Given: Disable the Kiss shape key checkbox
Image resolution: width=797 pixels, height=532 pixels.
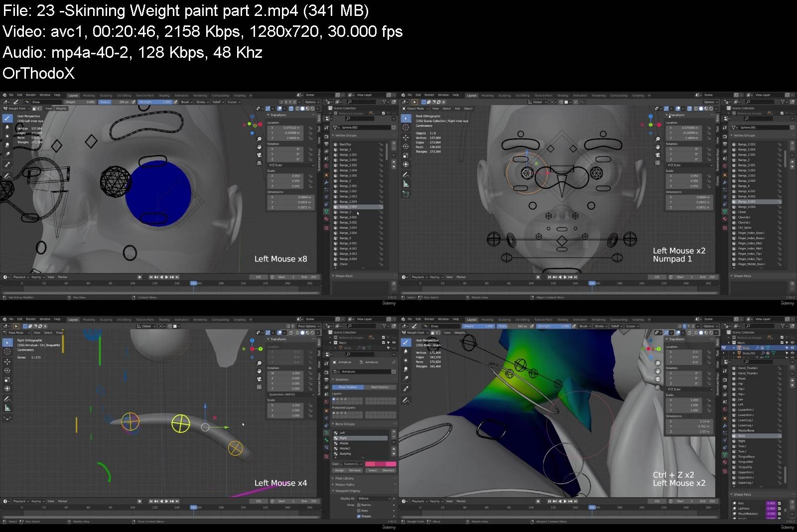Looking at the screenshot, I should [x=780, y=503].
